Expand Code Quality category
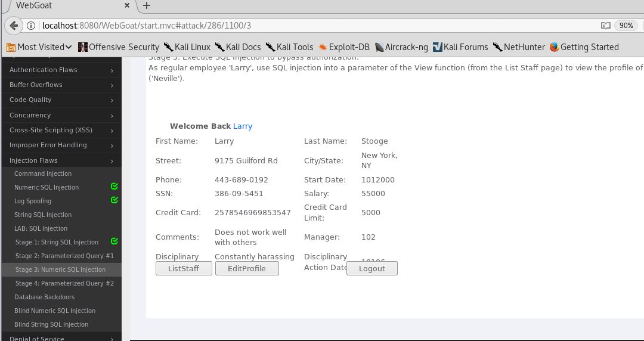Screen dimensions: 644x341 pos(61,100)
